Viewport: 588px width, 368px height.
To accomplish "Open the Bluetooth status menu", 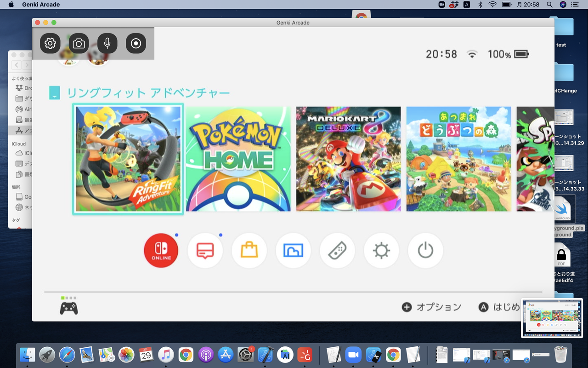I will 481,5.
